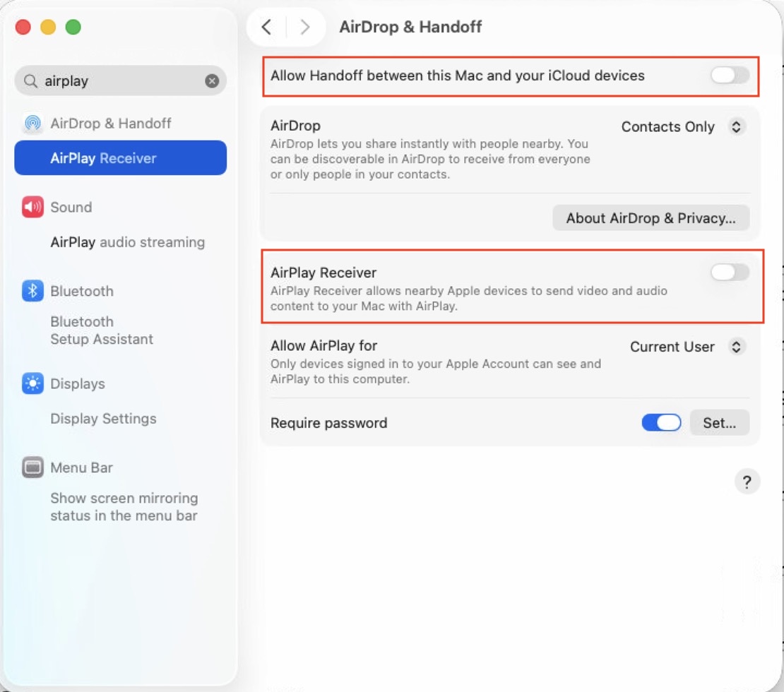Clear search with the X icon
Screen dimensions: 784x692
pos(212,81)
